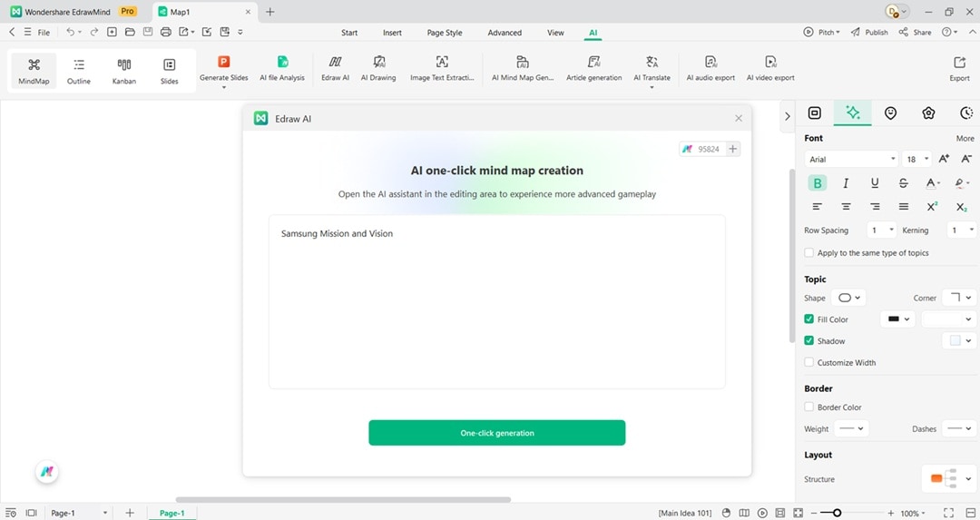Open the black fill color swatch

pyautogui.click(x=898, y=319)
